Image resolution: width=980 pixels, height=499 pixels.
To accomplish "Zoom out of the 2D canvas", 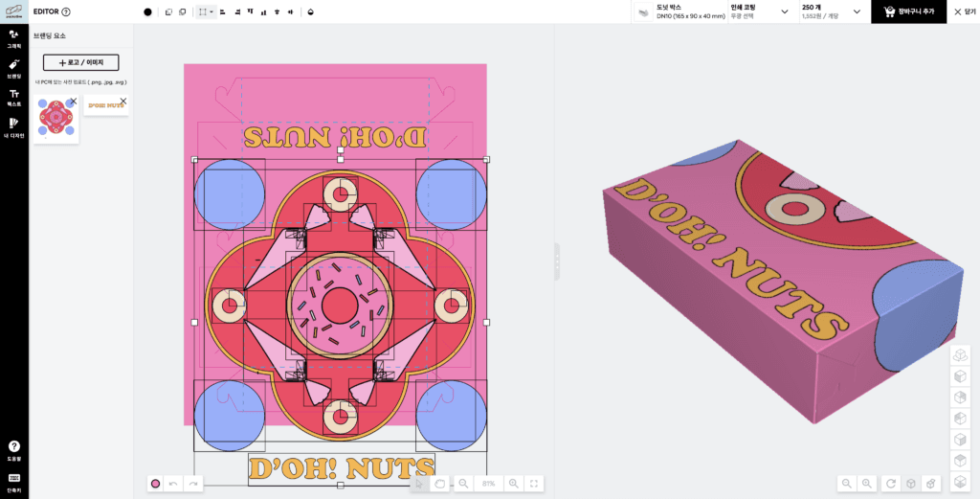I will point(463,484).
